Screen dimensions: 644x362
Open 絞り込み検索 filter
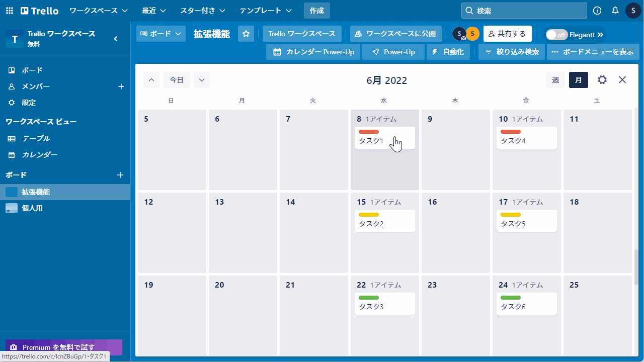[x=512, y=52]
